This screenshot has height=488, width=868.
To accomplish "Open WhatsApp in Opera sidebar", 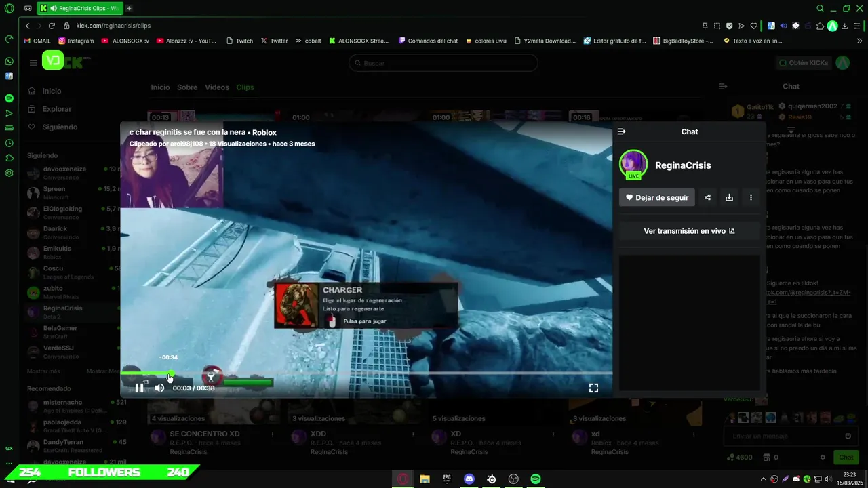I will pyautogui.click(x=9, y=61).
